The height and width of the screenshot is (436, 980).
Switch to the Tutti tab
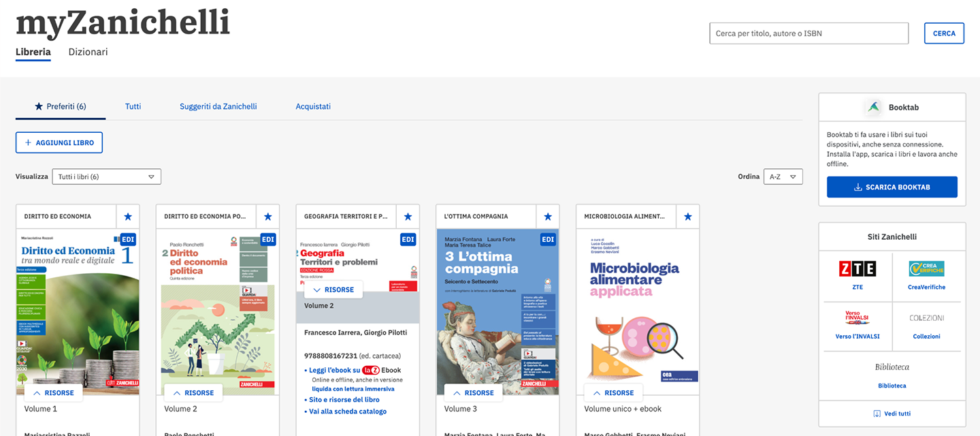[133, 106]
